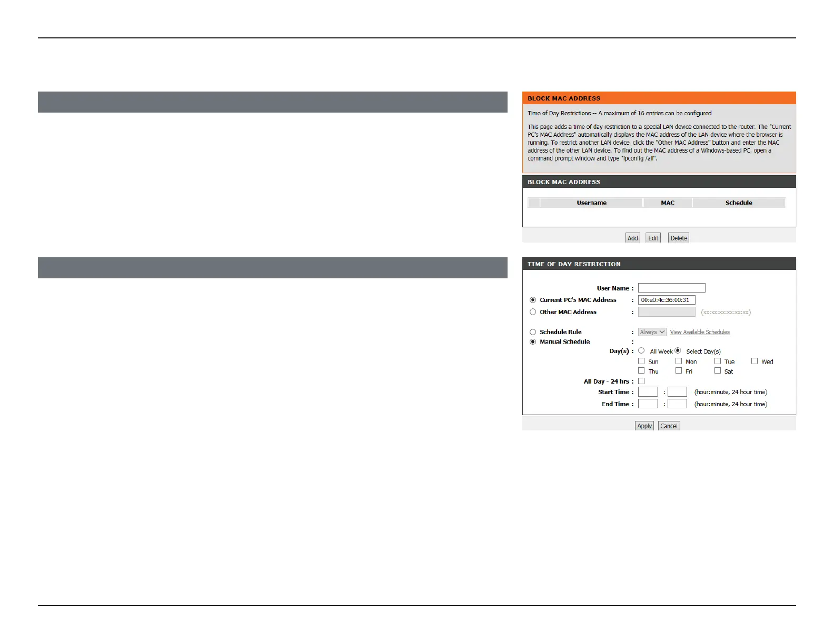Open View Available Schedules link
The height and width of the screenshot is (644, 834).
tap(700, 332)
